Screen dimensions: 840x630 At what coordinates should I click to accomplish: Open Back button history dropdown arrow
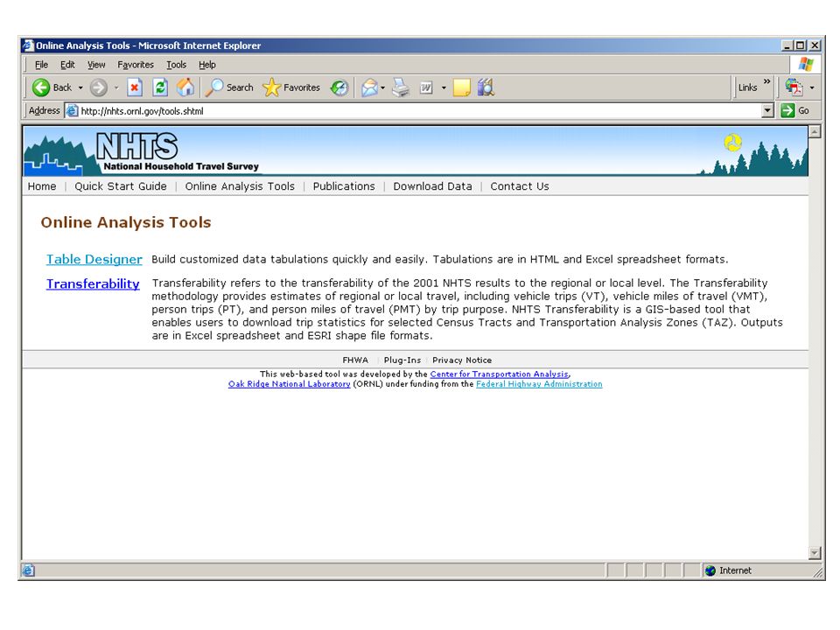tap(80, 87)
